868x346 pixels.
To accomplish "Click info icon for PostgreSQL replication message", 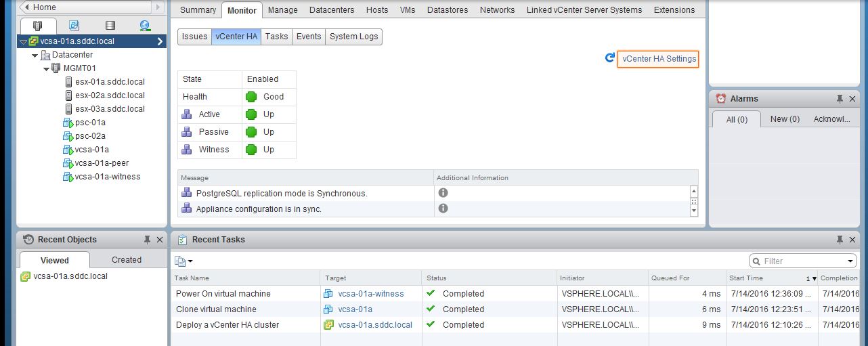I will pyautogui.click(x=443, y=193).
